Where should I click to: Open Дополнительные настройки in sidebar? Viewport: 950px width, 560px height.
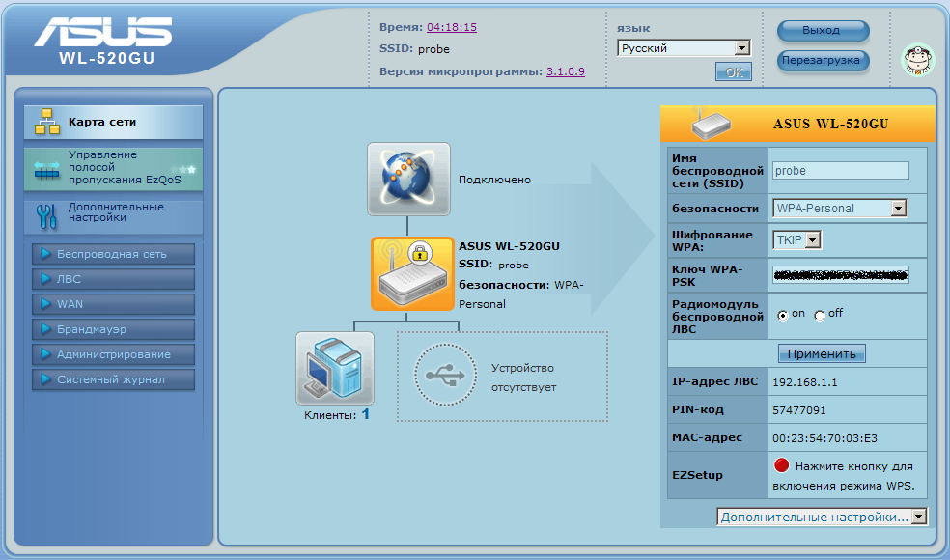(x=113, y=215)
